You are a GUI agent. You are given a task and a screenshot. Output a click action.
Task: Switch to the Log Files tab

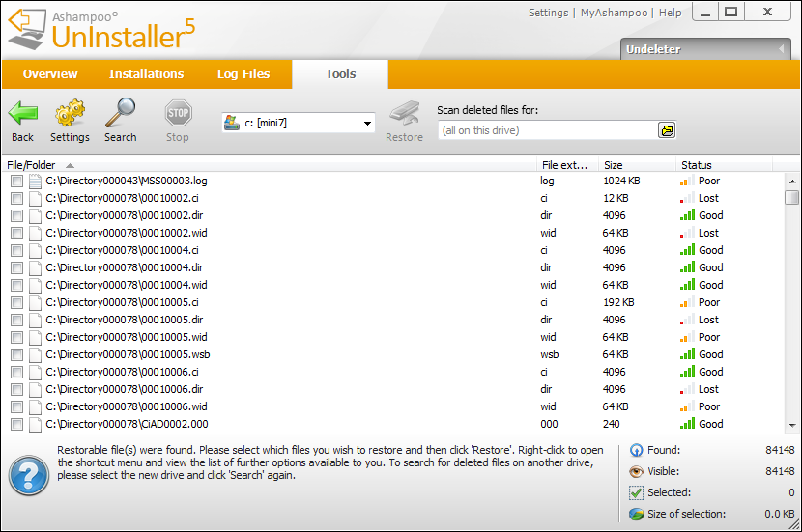(x=243, y=74)
